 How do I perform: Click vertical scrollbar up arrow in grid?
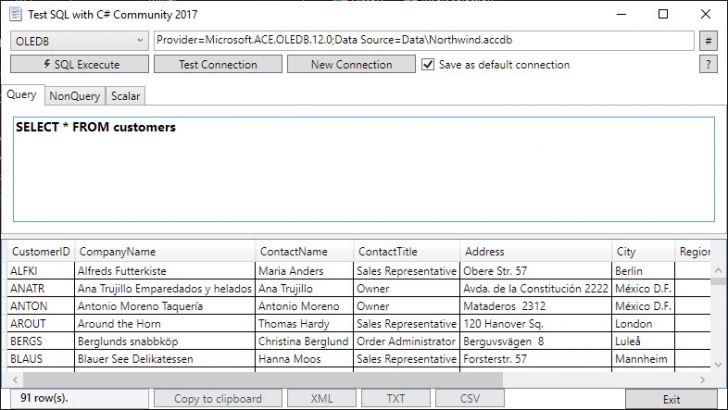[718, 270]
